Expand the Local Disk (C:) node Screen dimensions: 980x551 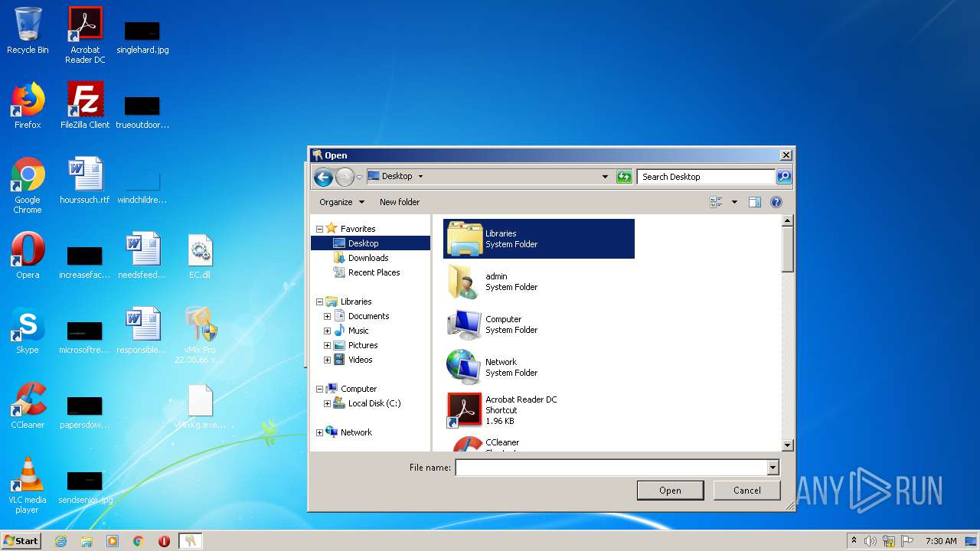(x=327, y=403)
